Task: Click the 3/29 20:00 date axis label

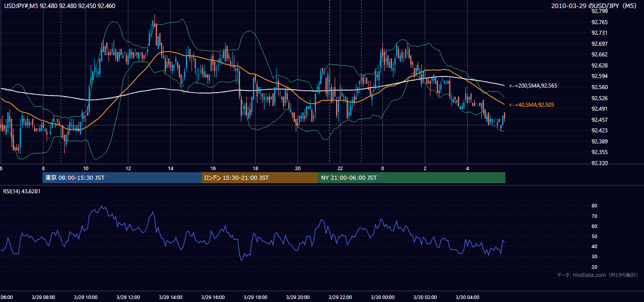Action: [297, 297]
